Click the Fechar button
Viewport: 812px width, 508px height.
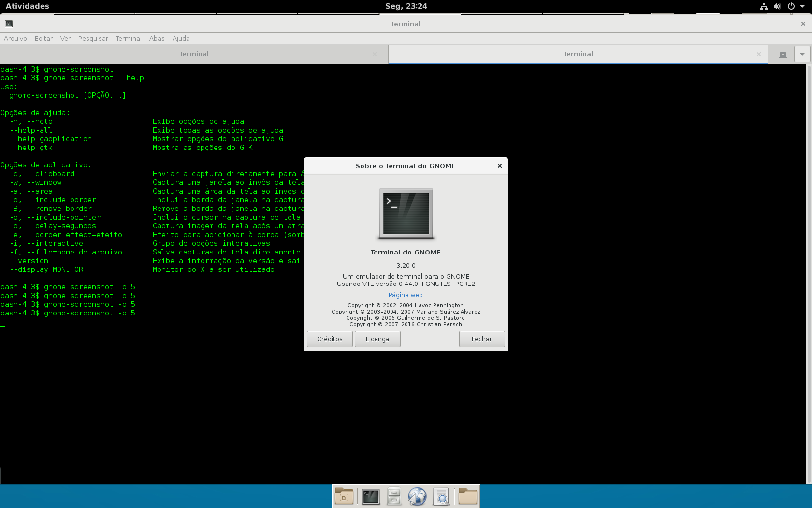pos(482,339)
